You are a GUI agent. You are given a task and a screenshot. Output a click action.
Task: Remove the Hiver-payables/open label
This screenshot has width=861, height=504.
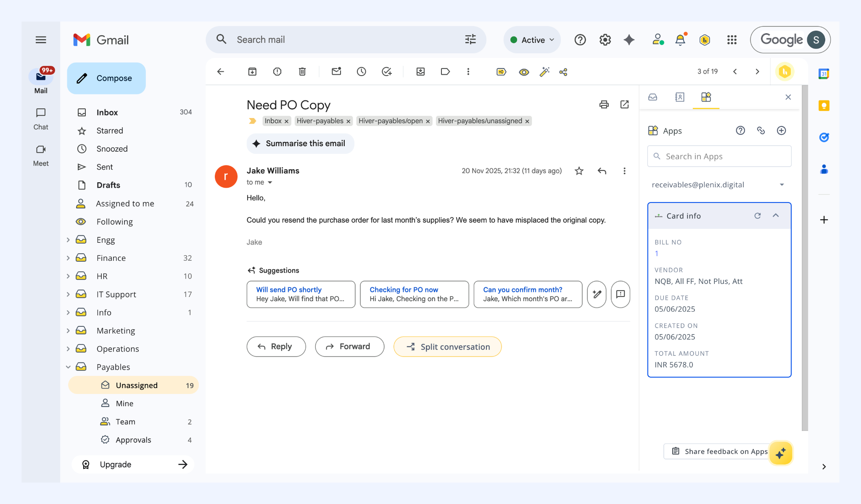[x=428, y=121]
